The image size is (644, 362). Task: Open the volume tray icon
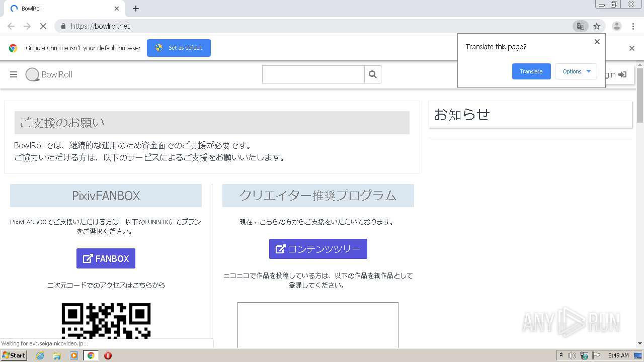pos(572,355)
